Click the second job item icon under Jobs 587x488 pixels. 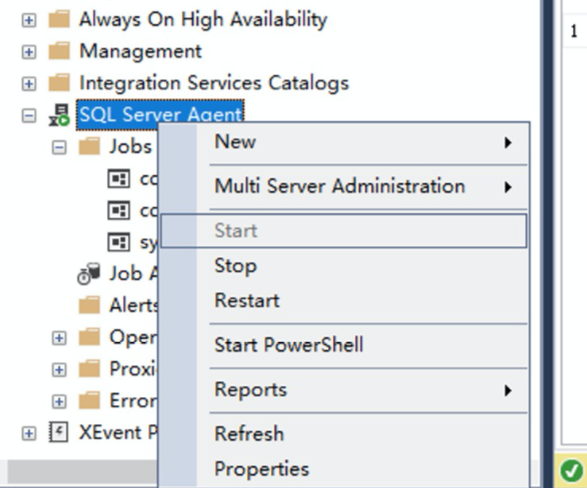click(x=119, y=210)
